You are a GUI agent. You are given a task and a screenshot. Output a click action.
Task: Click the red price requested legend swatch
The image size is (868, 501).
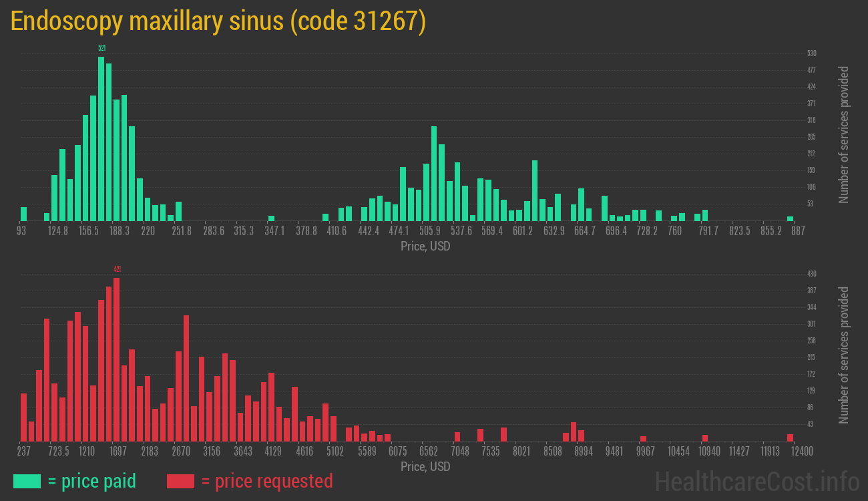180,481
